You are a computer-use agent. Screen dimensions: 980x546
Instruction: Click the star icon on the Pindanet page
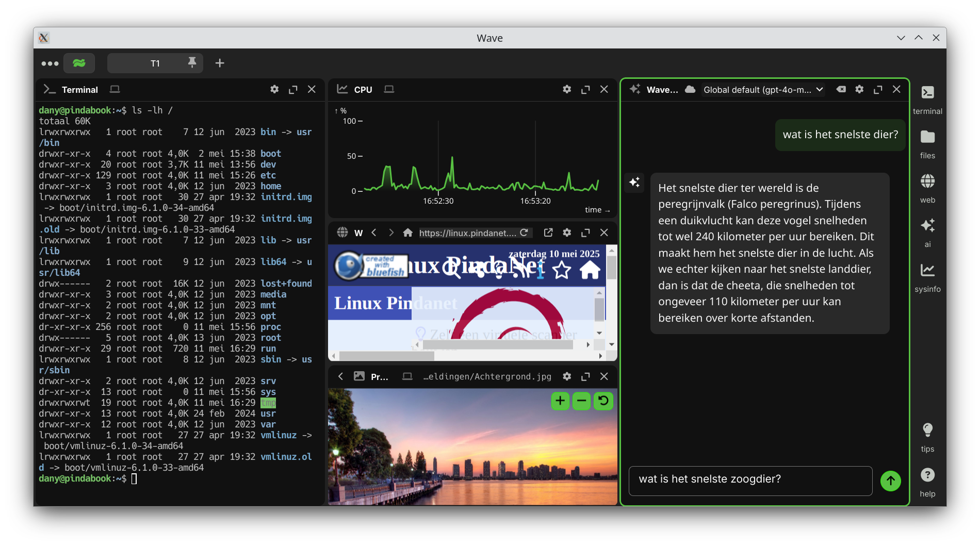562,270
